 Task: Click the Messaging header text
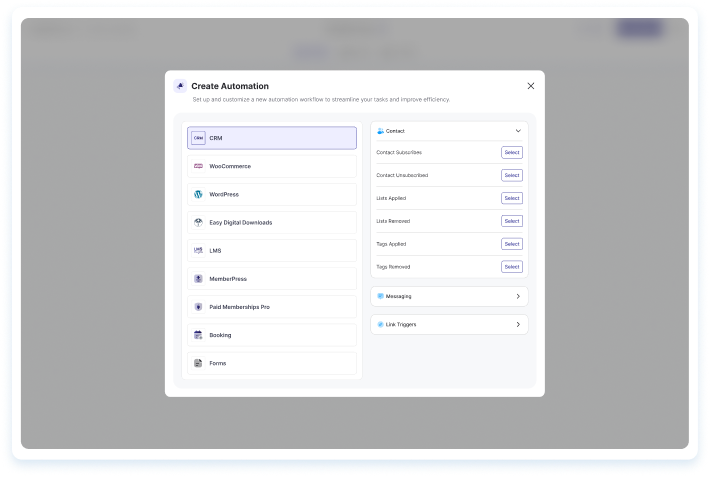pyautogui.click(x=398, y=296)
